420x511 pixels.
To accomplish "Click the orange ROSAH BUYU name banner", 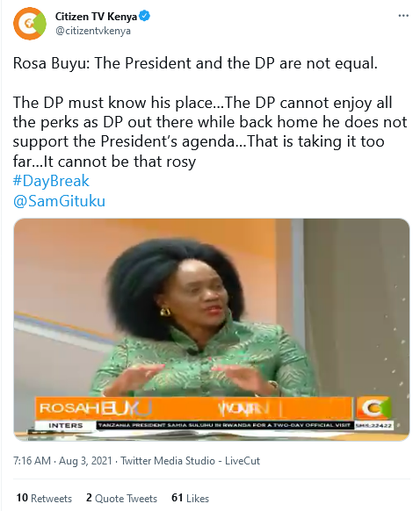I will (x=193, y=408).
